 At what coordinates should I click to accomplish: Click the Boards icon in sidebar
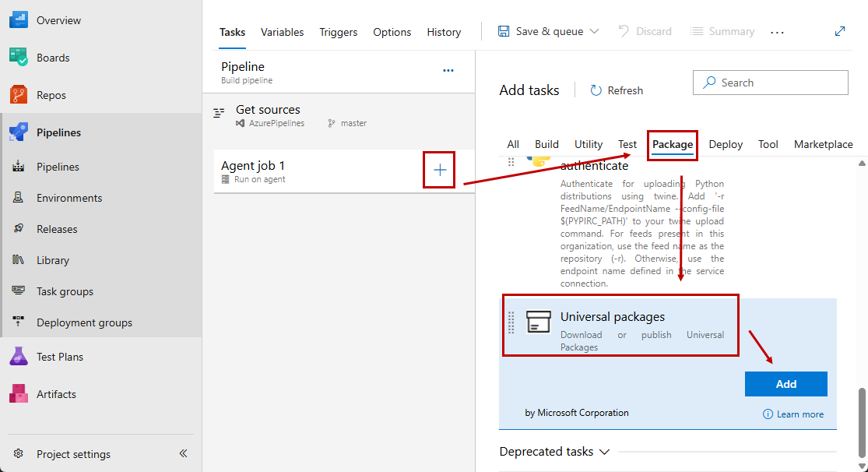point(18,57)
